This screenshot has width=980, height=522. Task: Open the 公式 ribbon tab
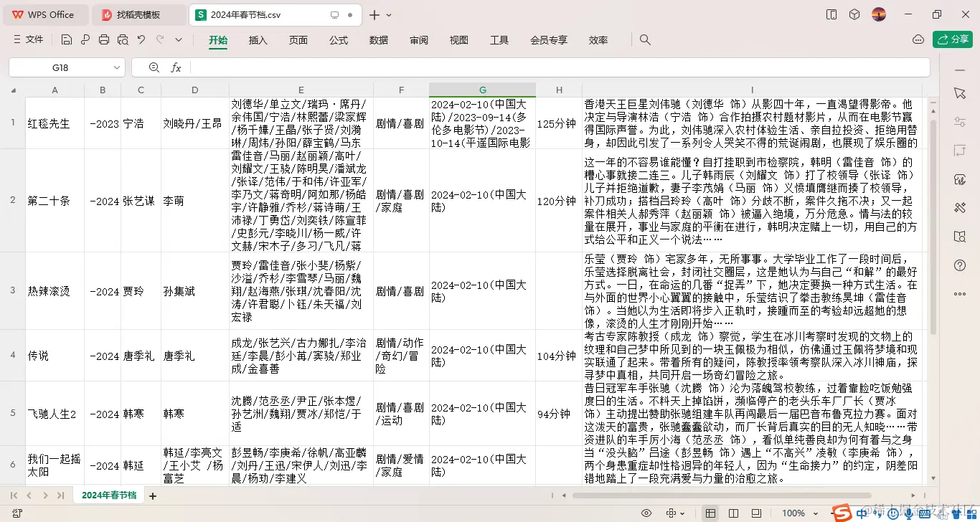[x=339, y=40]
